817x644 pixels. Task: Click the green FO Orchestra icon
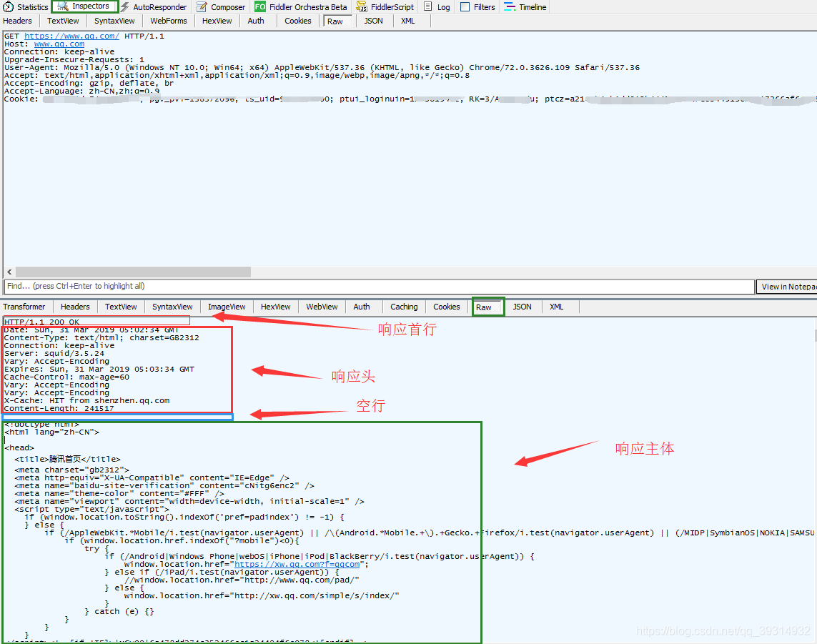[x=260, y=6]
